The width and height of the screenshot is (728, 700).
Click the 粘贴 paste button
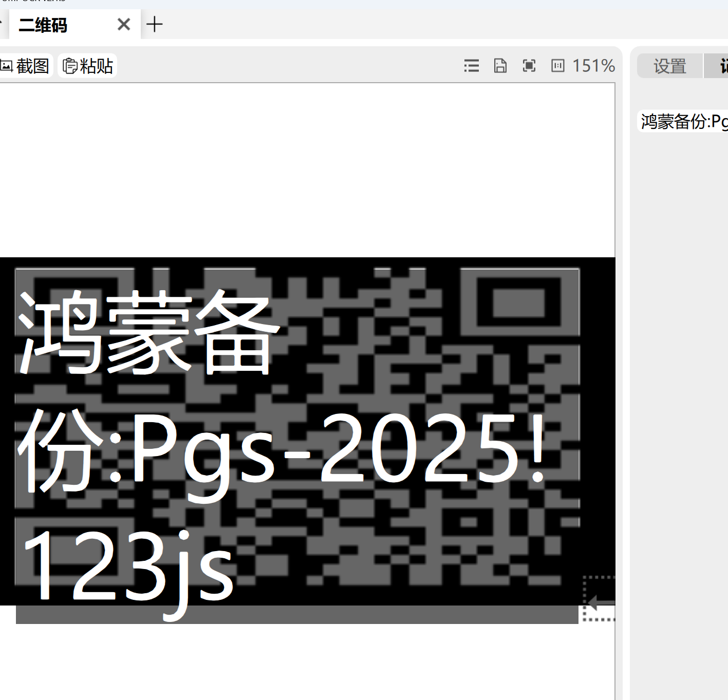point(88,66)
